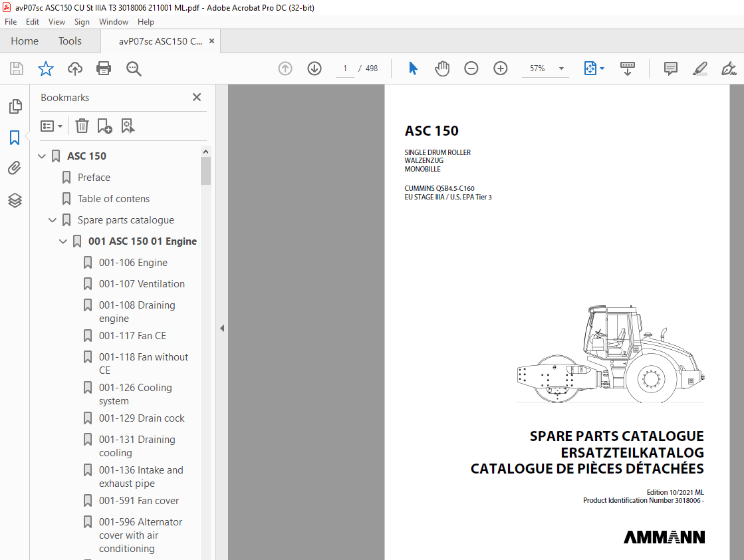
Task: Open the Layers panel
Action: coord(15,200)
